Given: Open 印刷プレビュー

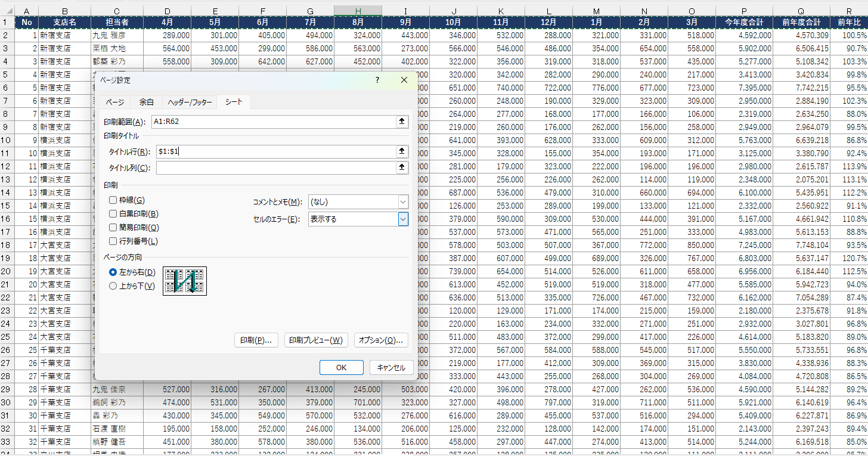Looking at the screenshot, I should [315, 340].
